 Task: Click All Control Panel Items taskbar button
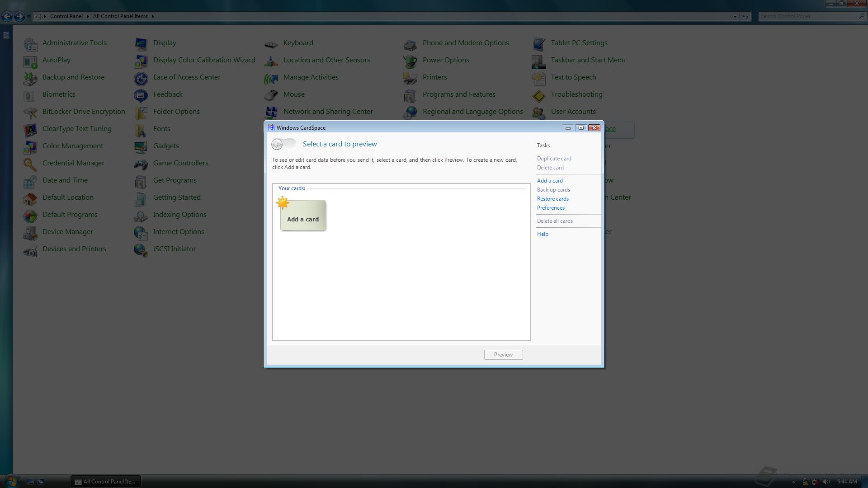[106, 482]
